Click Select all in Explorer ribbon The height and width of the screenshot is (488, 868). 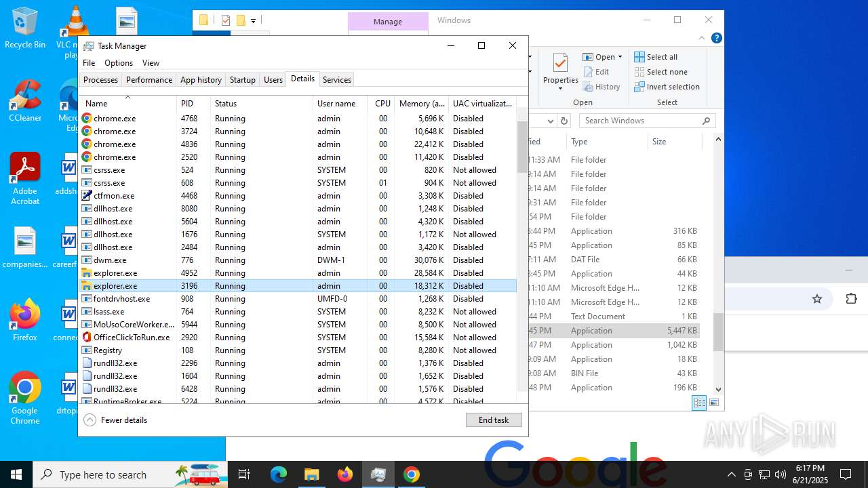tap(656, 57)
